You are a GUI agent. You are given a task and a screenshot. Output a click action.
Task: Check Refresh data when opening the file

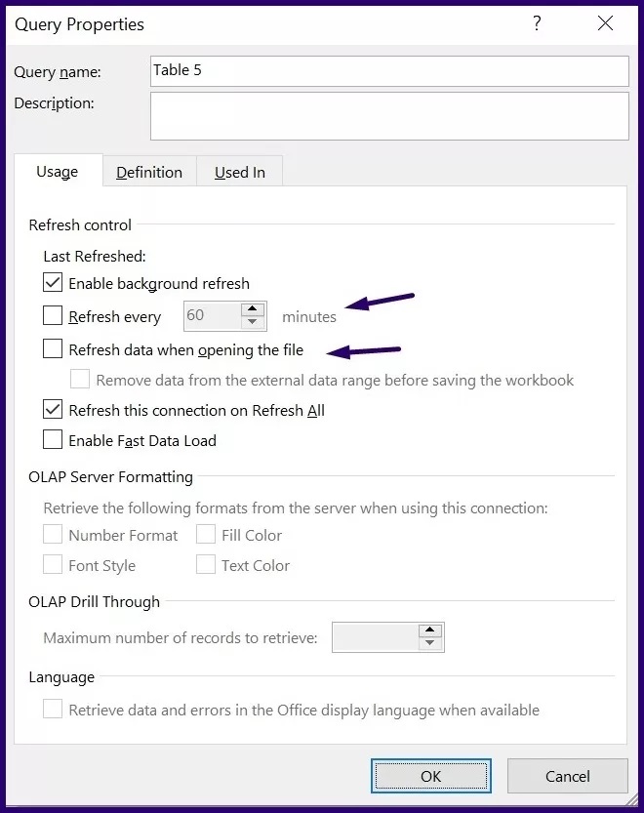point(53,349)
